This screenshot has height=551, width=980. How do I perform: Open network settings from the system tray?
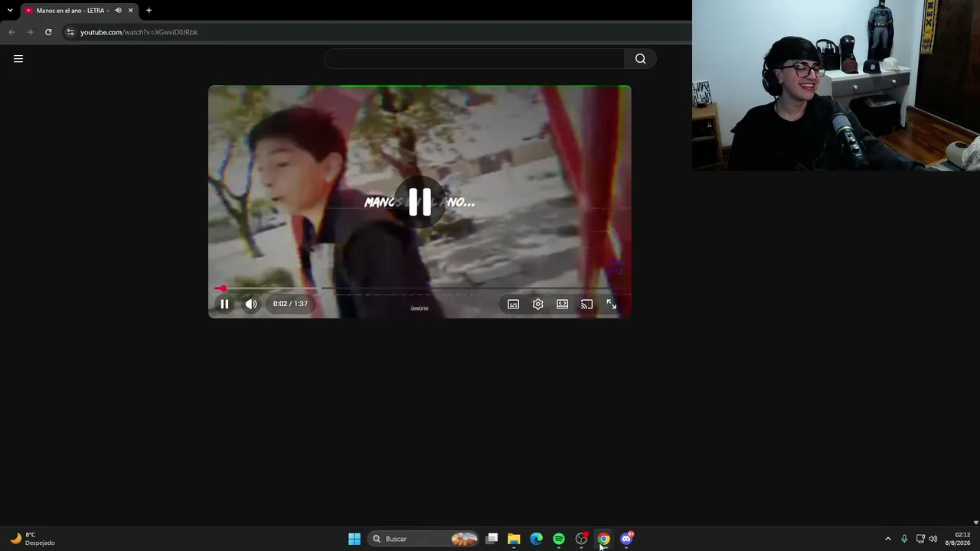click(x=920, y=539)
